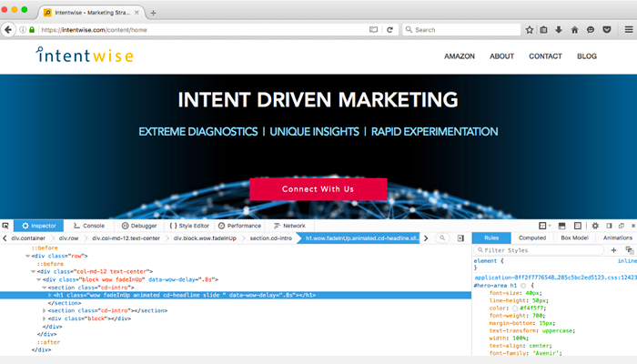This screenshot has height=364, width=637.
Task: Dock DevTools to the side of window
Action: coord(609,226)
